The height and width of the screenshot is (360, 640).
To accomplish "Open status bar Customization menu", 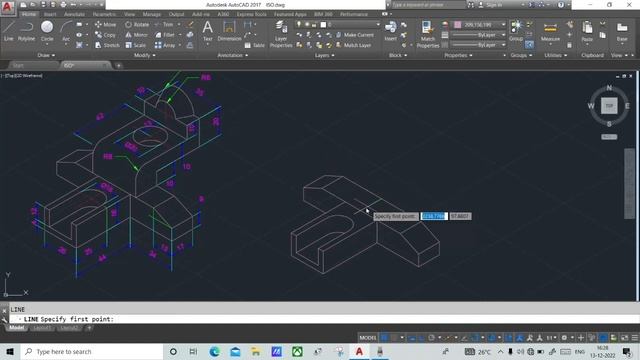I will pyautogui.click(x=635, y=338).
